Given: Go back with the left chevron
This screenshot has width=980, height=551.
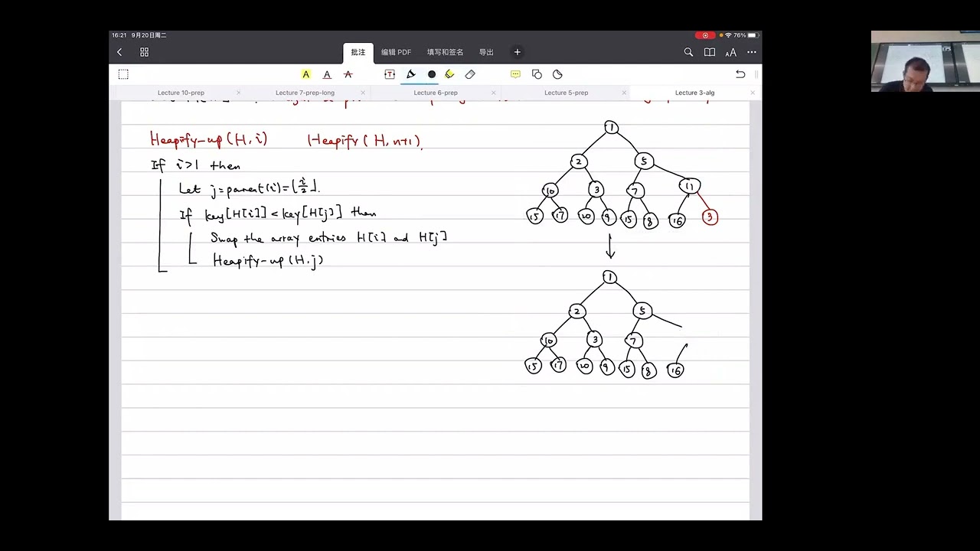Looking at the screenshot, I should point(119,52).
